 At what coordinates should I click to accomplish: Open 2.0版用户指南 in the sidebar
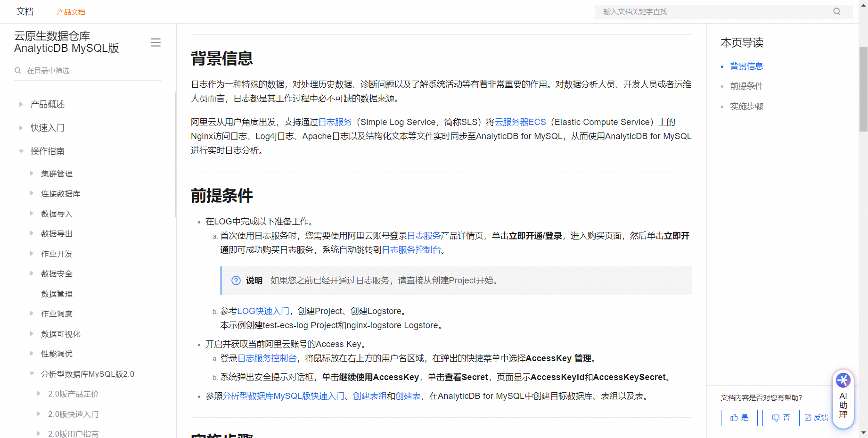click(74, 434)
